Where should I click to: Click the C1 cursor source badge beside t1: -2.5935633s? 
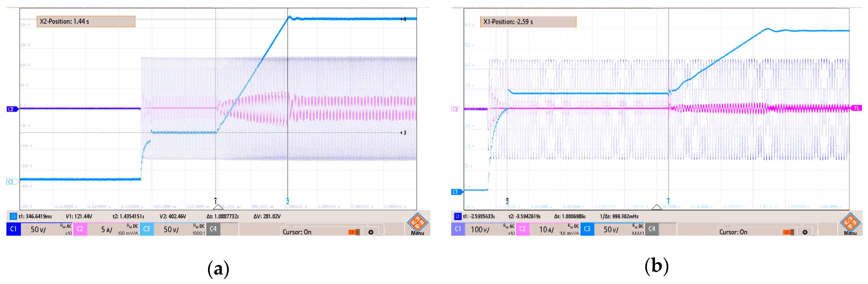coord(457,216)
